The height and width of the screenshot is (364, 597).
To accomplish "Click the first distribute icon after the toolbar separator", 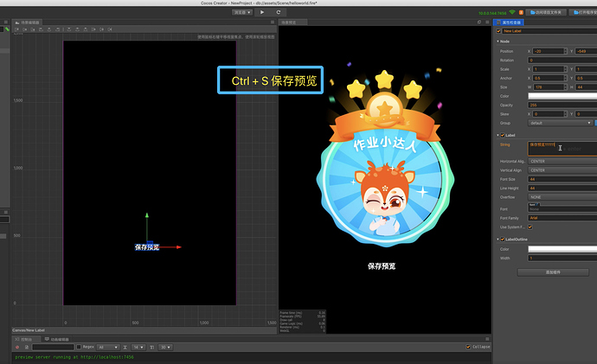I will [69, 29].
